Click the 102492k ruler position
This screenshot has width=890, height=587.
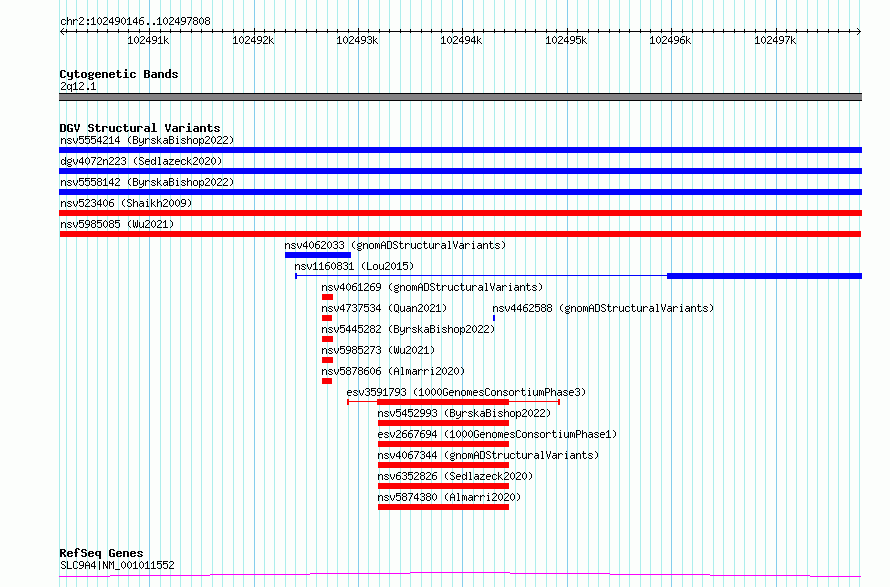(253, 40)
